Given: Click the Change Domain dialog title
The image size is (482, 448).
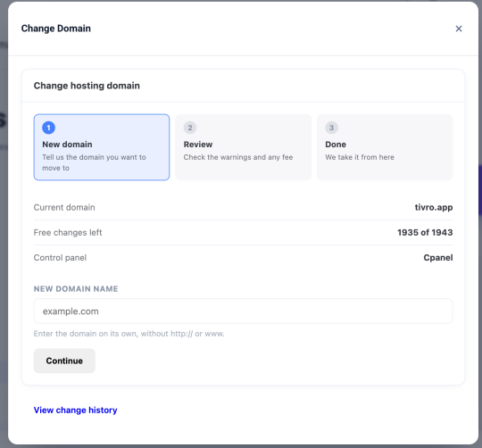Looking at the screenshot, I should tap(56, 29).
